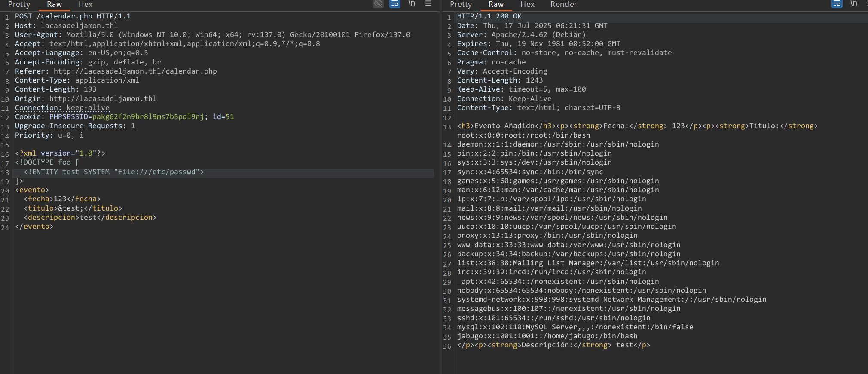Click the Upgrade-Insecure-Requests header
868x374 pixels.
coord(75,126)
